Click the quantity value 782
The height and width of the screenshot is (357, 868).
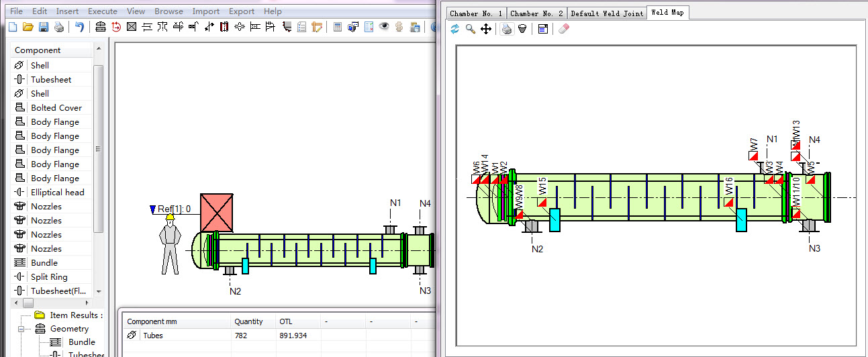click(x=240, y=336)
